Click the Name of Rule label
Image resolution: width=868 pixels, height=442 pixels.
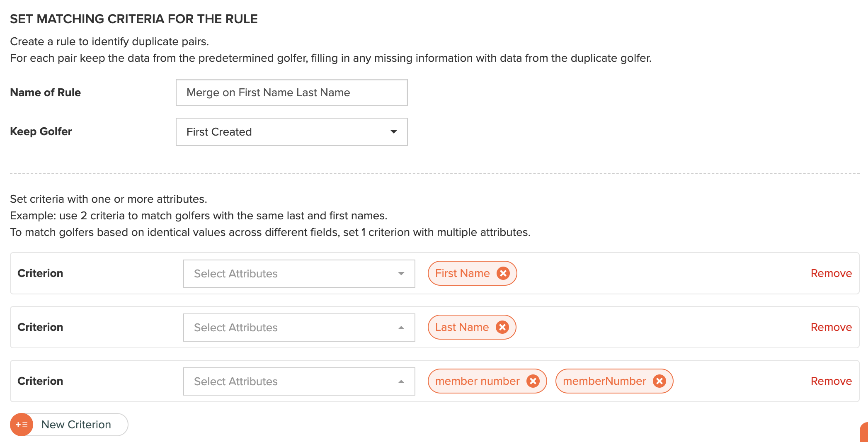pyautogui.click(x=45, y=92)
